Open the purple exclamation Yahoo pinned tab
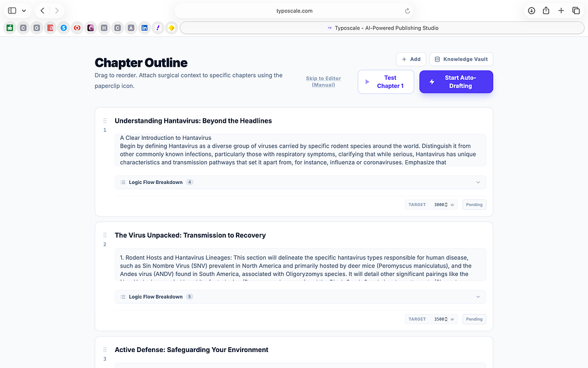Image resolution: width=588 pixels, height=368 pixels. point(158,28)
